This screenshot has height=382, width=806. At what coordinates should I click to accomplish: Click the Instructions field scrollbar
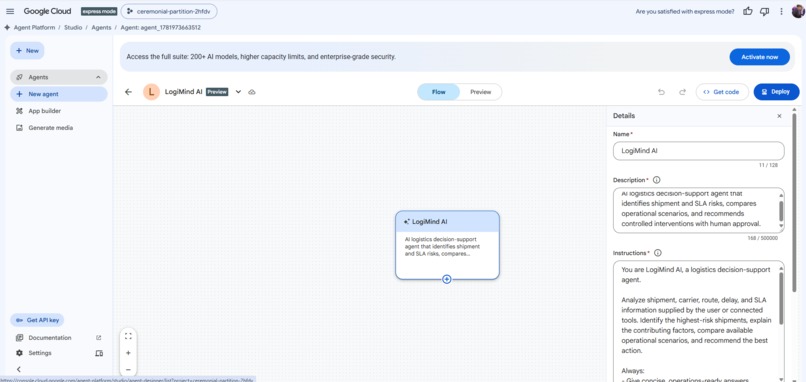pyautogui.click(x=781, y=298)
